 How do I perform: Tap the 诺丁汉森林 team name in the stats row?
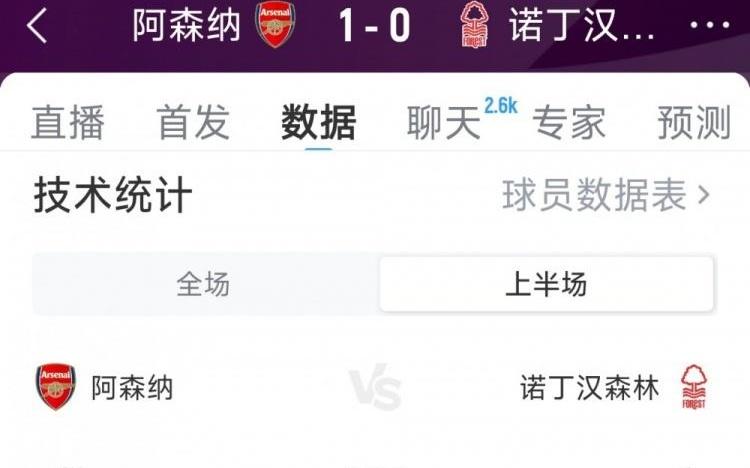pos(590,388)
